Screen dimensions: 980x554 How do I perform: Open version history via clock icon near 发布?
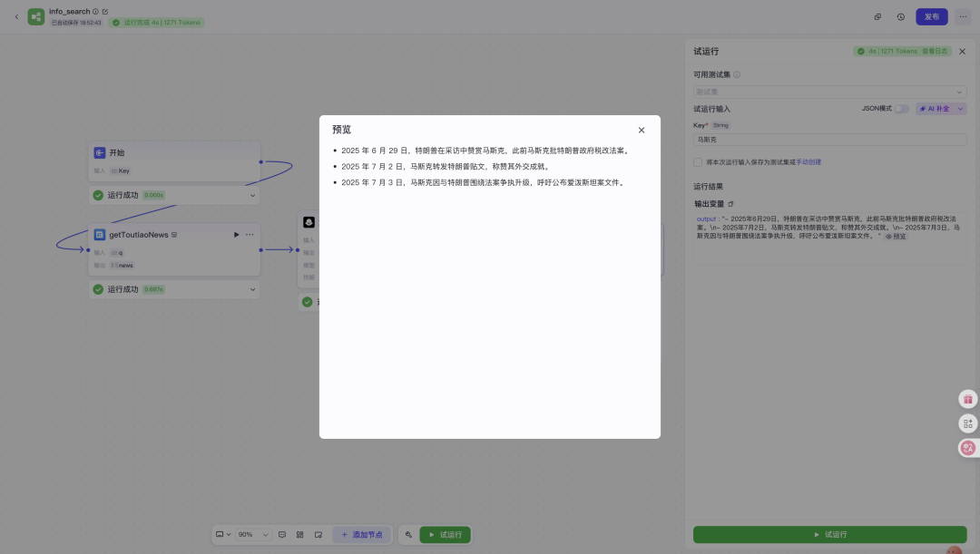point(900,16)
